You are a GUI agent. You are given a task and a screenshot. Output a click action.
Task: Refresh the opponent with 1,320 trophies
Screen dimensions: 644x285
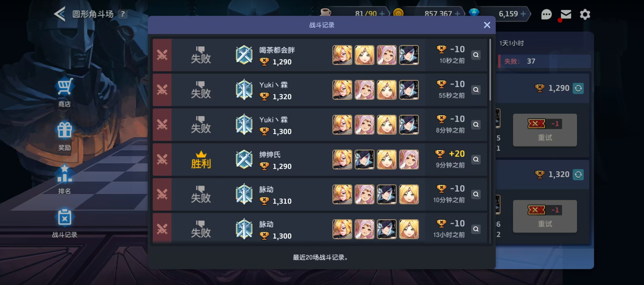(578, 175)
